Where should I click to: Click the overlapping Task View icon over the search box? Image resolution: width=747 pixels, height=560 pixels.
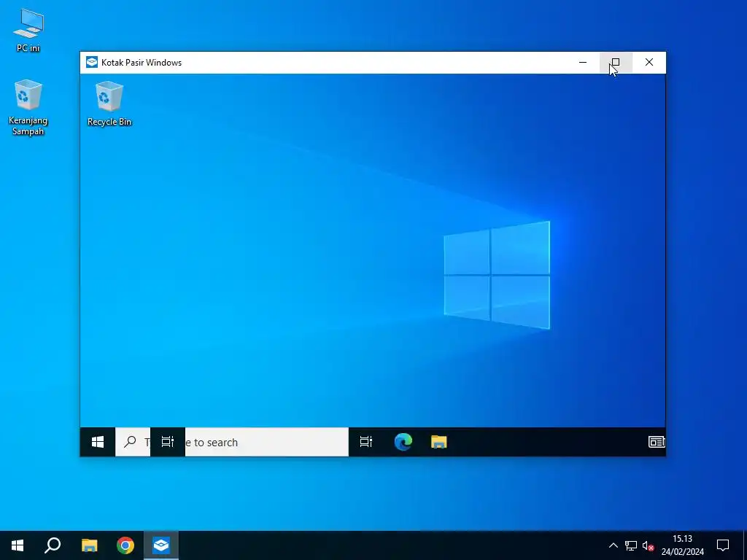tap(168, 442)
